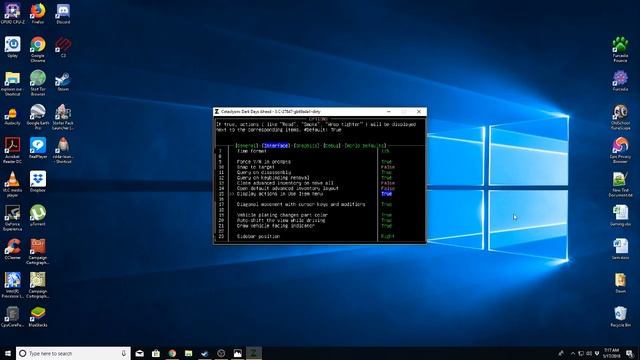The height and width of the screenshot is (360, 640).
Task: Open the World Defaults tab
Action: [x=365, y=145]
